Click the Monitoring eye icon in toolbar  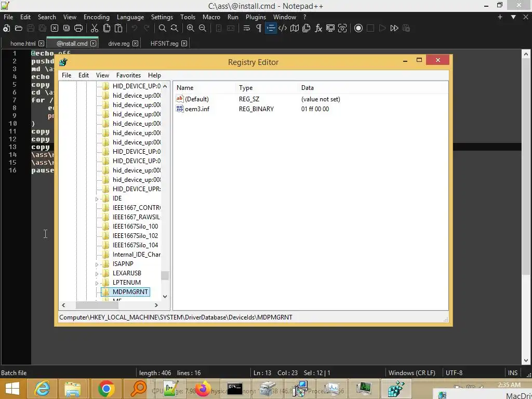click(x=342, y=28)
